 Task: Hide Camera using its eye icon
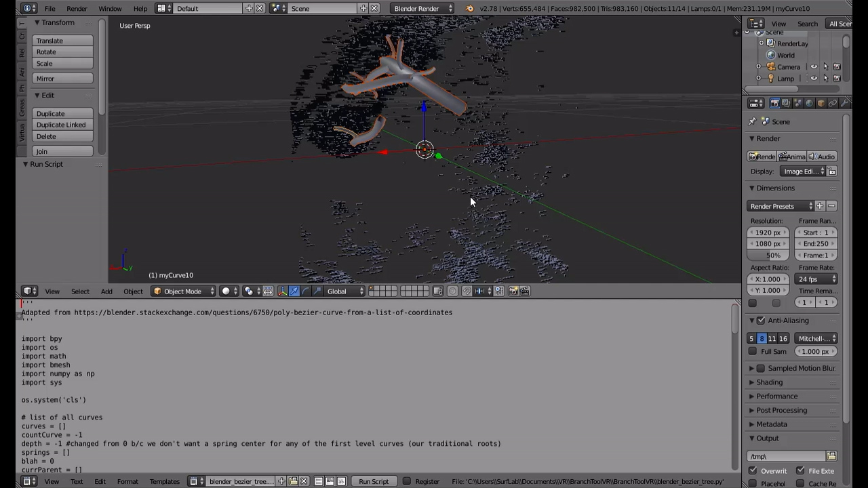pyautogui.click(x=814, y=67)
